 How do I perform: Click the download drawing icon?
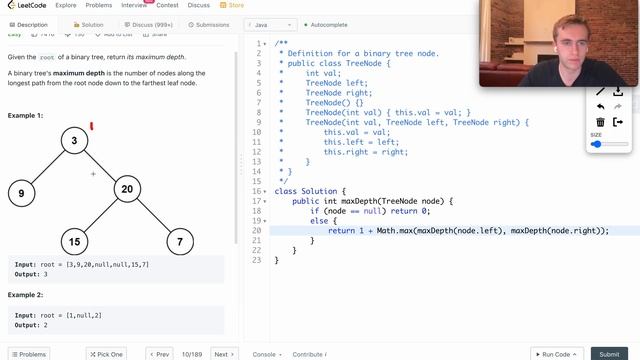coord(618,91)
